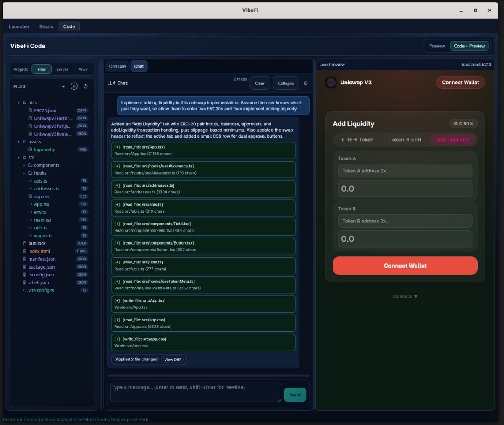This screenshot has width=504, height=425.
Task: Expand the components folder arrow
Action: (x=24, y=165)
